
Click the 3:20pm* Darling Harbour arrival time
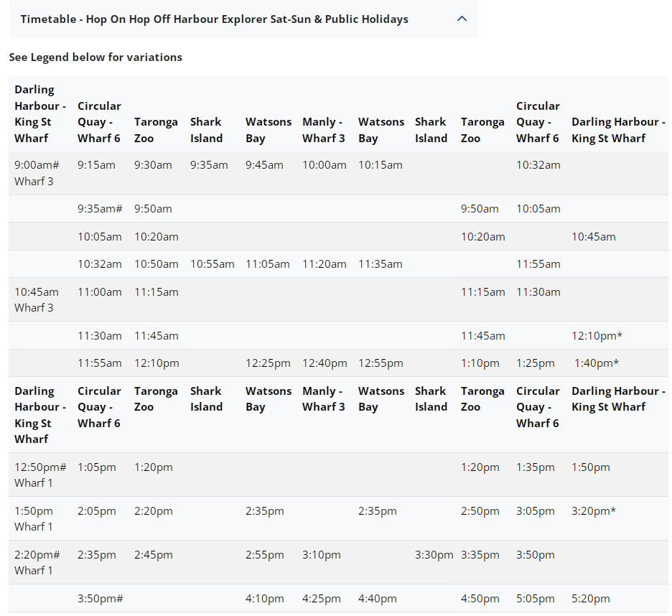click(x=594, y=511)
